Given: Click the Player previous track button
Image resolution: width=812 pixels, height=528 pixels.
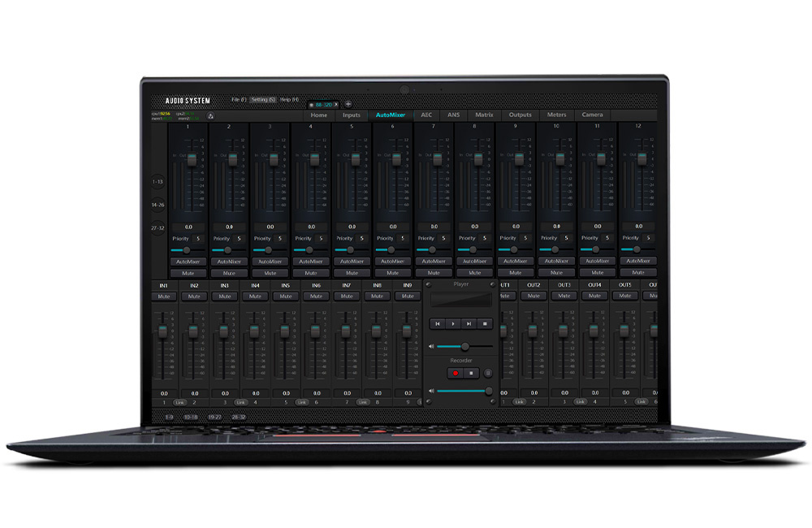Looking at the screenshot, I should point(438,323).
